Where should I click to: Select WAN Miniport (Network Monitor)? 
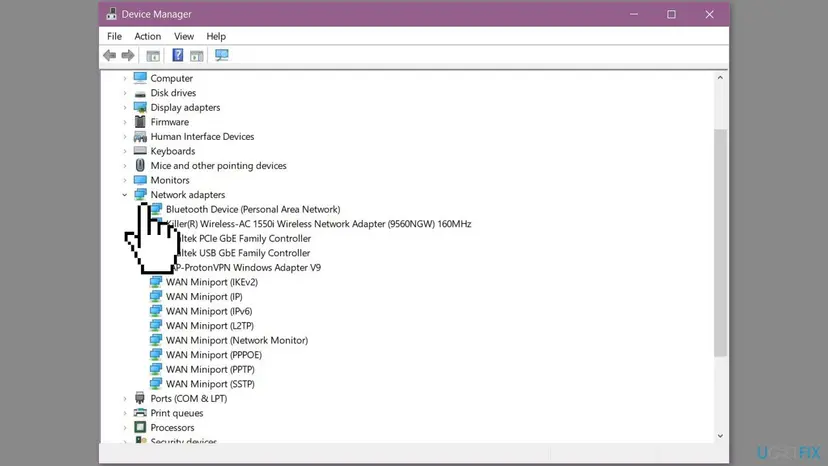click(237, 340)
